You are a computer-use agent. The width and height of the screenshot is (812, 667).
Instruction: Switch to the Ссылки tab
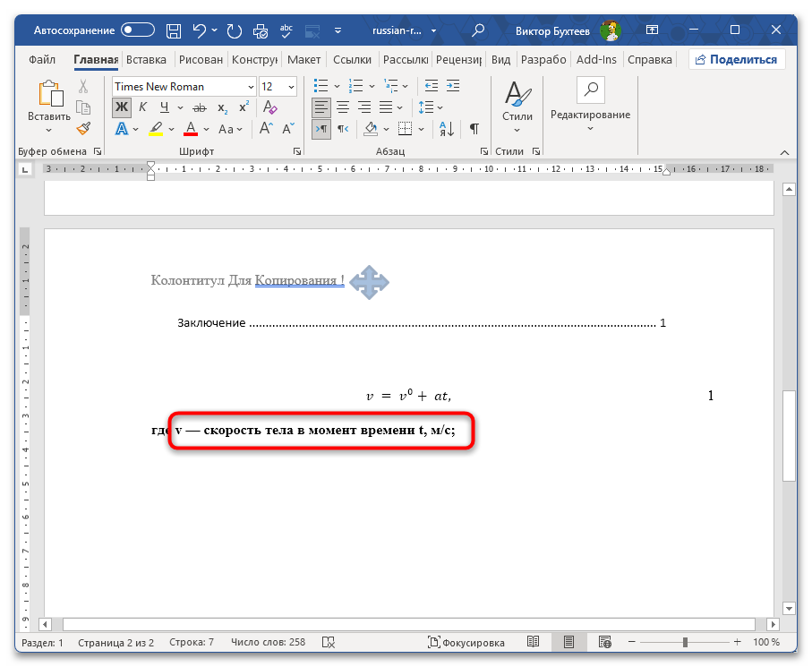tap(352, 60)
